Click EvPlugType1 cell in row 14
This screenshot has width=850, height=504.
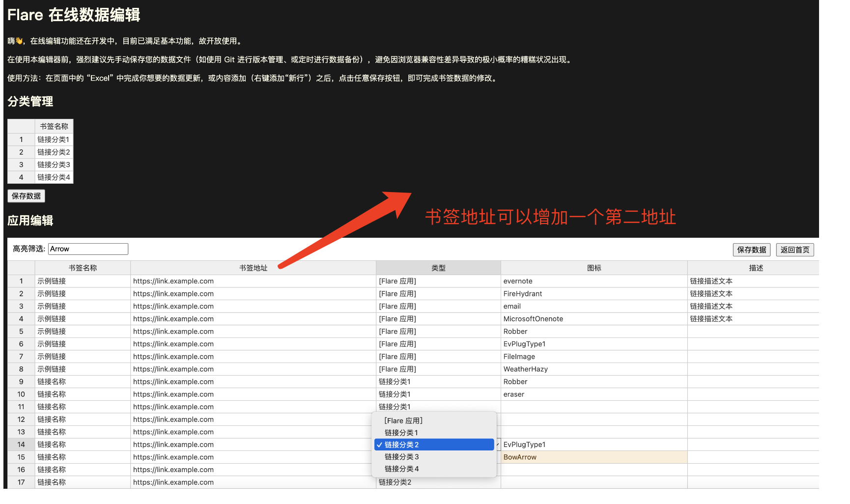[594, 445]
